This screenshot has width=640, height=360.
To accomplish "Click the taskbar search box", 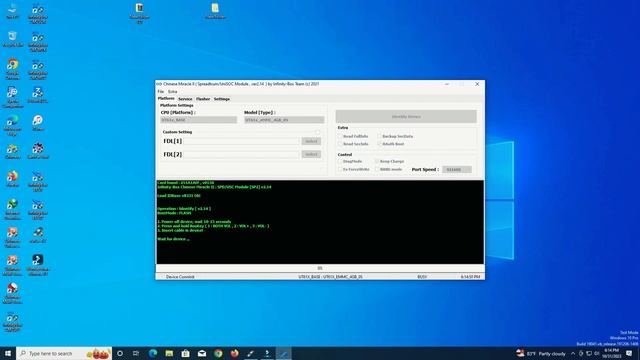I will 64,353.
